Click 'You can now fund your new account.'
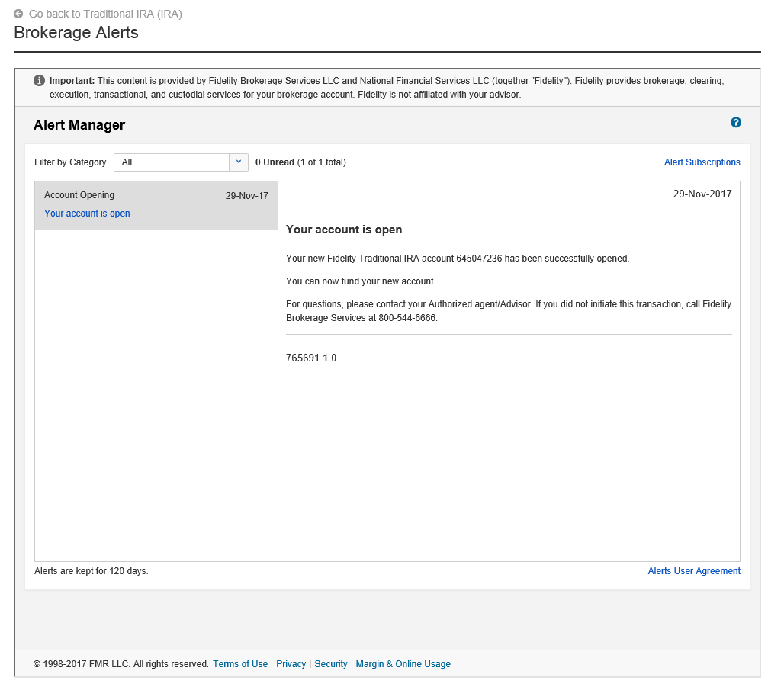This screenshot has height=684, width=784. pyautogui.click(x=361, y=281)
